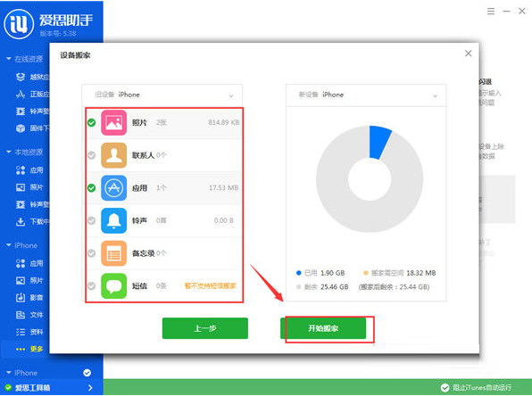
Task: Open the 旧设备 iPhone dropdown
Action: (x=162, y=95)
